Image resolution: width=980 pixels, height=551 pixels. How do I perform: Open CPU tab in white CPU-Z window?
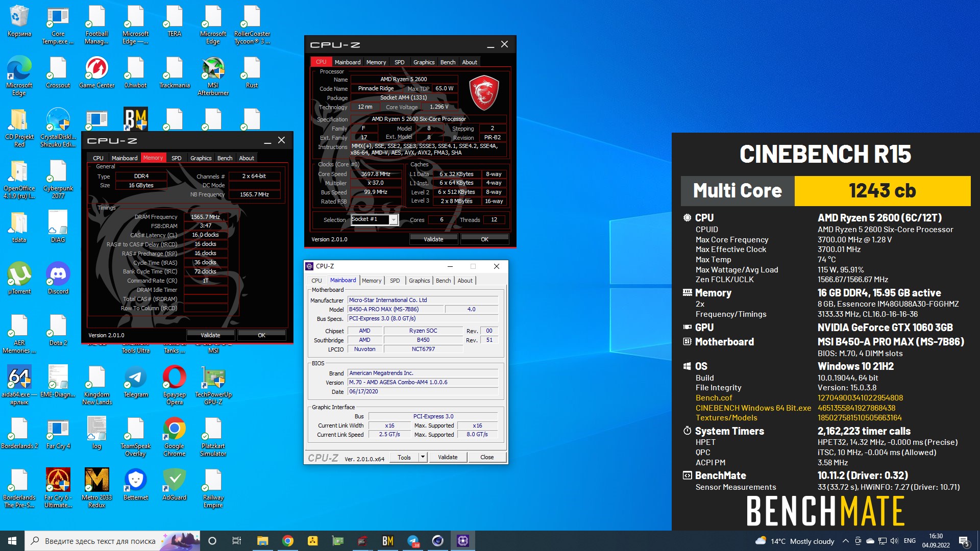(316, 281)
